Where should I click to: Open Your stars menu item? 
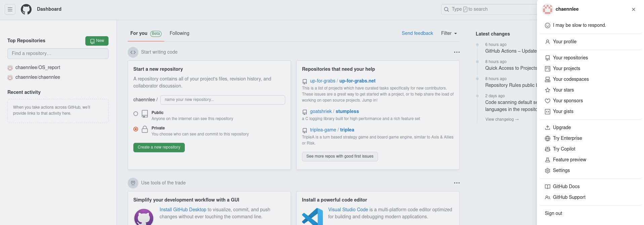[591, 90]
